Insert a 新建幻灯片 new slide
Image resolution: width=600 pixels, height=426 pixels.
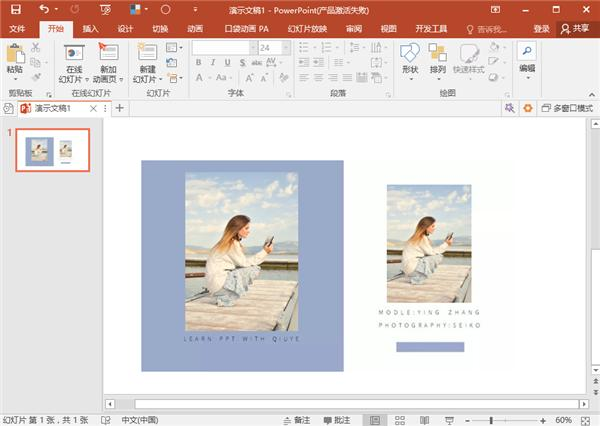point(148,64)
